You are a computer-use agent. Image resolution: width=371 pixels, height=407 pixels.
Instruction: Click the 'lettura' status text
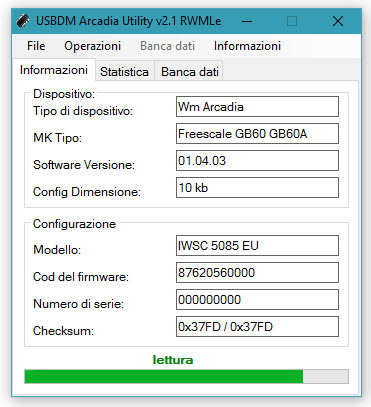tap(173, 360)
